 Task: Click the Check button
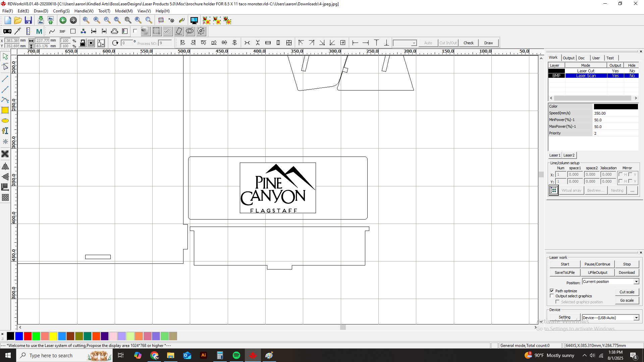(x=468, y=43)
